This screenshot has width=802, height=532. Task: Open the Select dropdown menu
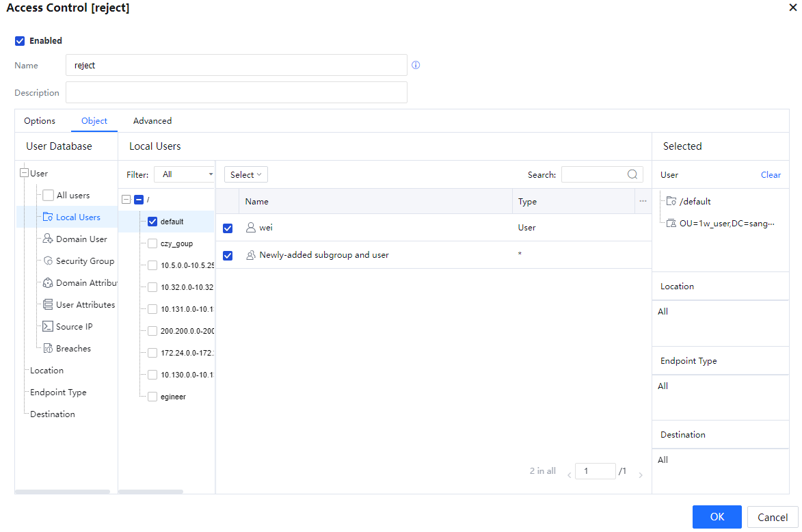(x=245, y=175)
